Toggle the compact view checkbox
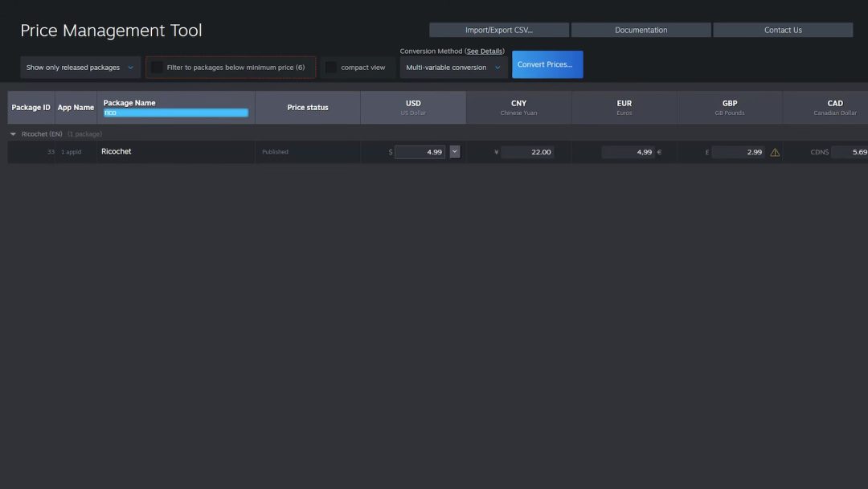Screen dimensions: 868x489 coord(331,68)
